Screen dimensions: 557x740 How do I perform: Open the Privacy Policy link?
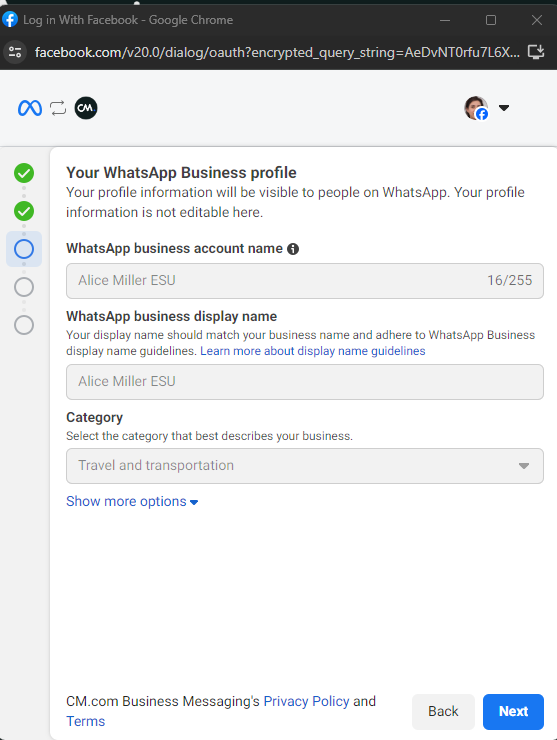click(x=306, y=701)
